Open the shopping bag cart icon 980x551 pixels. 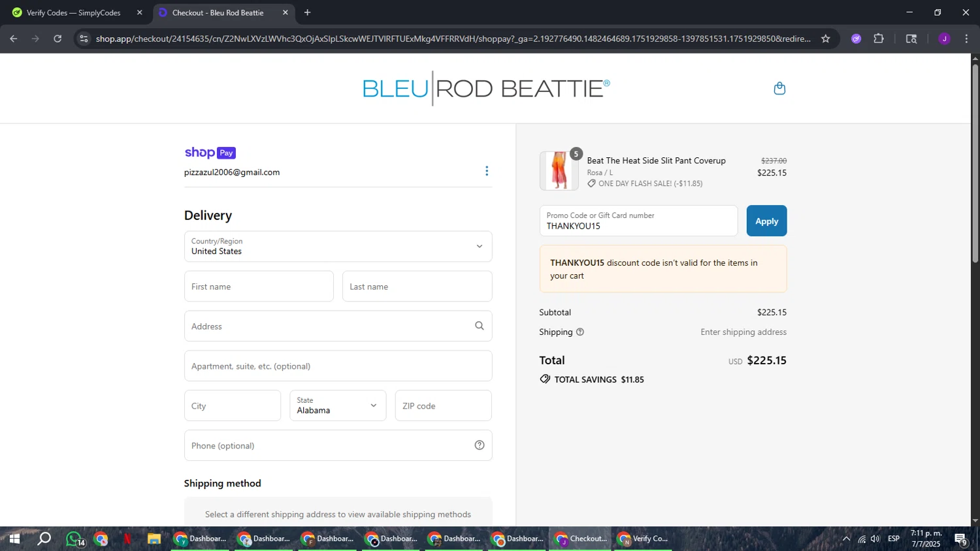coord(779,89)
